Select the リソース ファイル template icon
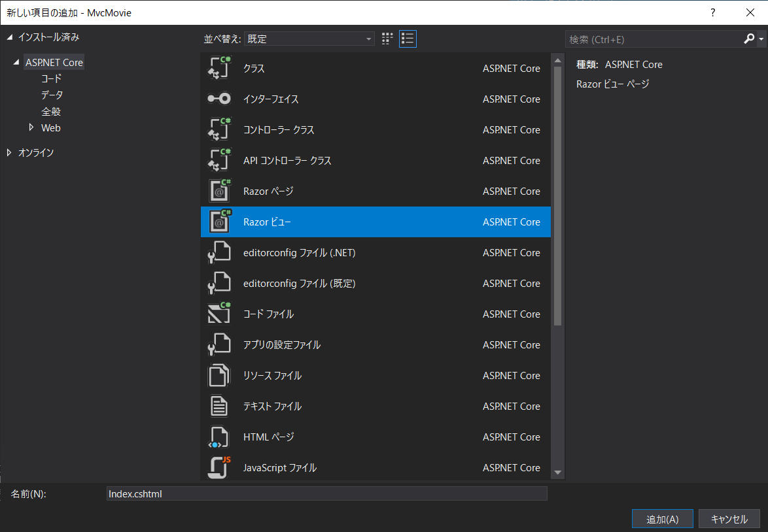The image size is (768, 532). coord(219,375)
